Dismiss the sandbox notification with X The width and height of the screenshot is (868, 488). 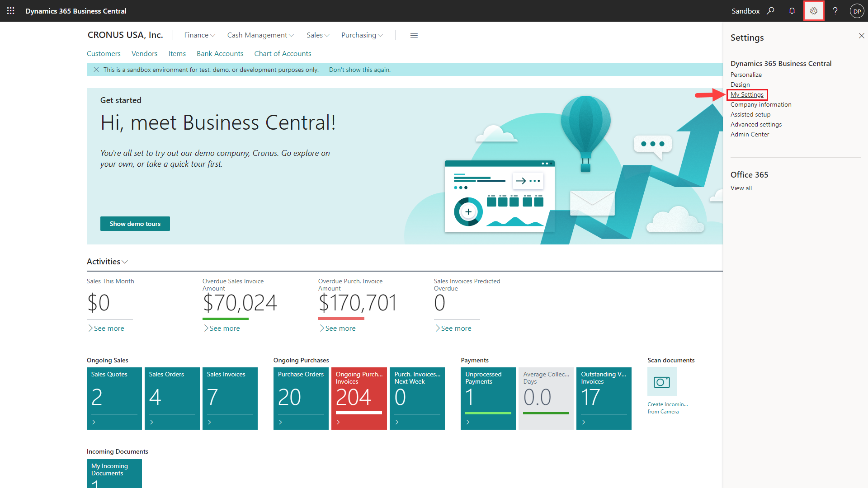point(96,70)
